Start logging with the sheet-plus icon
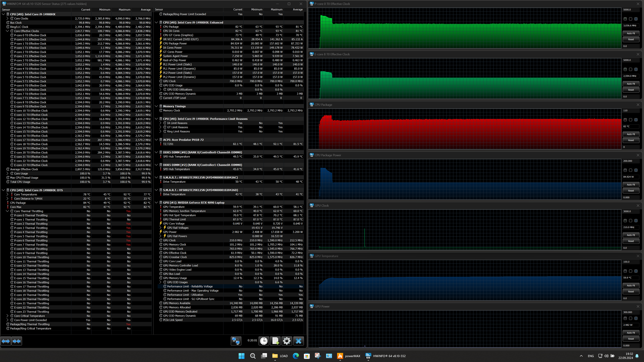The image size is (644, 362). (x=275, y=341)
